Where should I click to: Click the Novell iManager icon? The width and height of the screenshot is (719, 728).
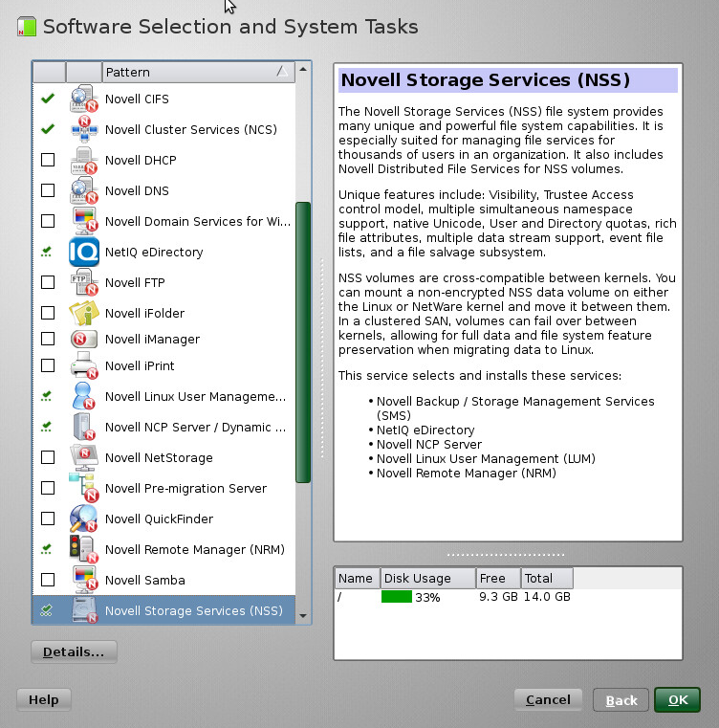[84, 339]
